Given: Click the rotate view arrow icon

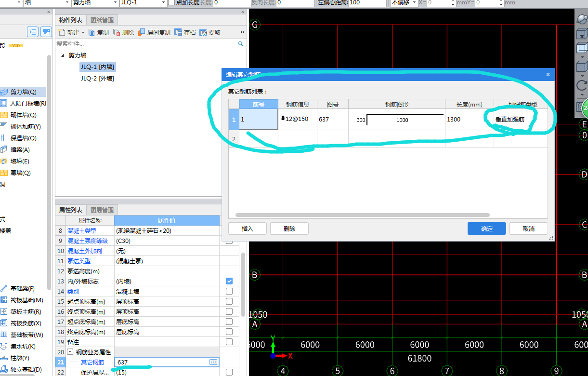Looking at the screenshot, I should [x=582, y=85].
